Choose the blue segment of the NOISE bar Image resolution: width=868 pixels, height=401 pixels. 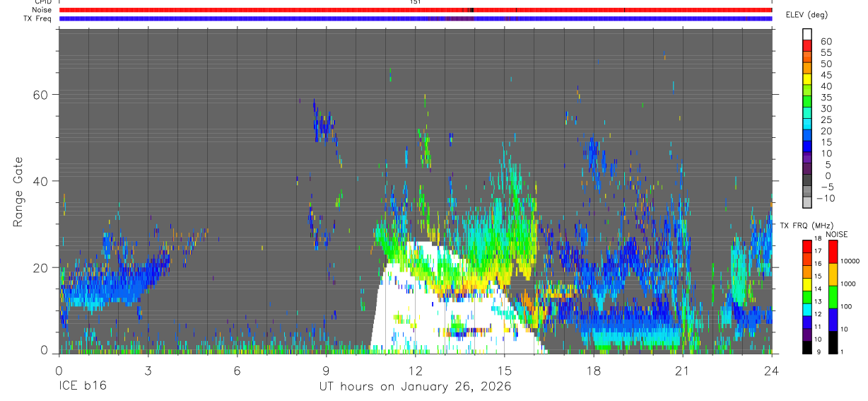tap(833, 320)
